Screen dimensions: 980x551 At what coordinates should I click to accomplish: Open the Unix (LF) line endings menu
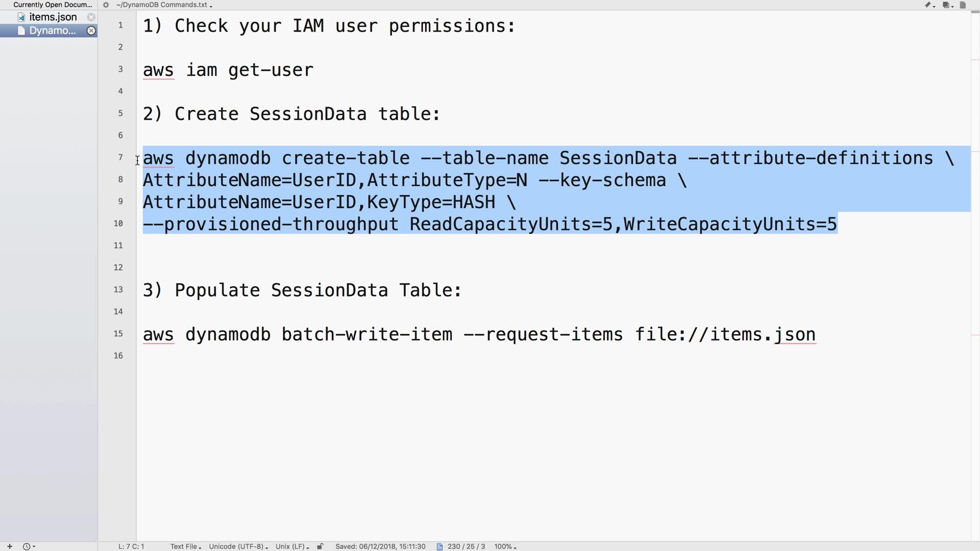[292, 546]
